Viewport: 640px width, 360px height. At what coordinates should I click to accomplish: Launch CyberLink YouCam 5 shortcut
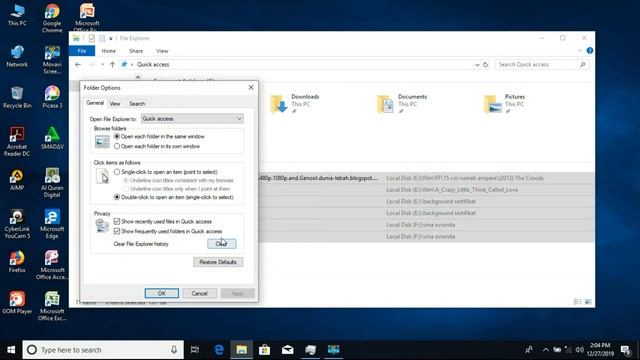[x=17, y=224]
